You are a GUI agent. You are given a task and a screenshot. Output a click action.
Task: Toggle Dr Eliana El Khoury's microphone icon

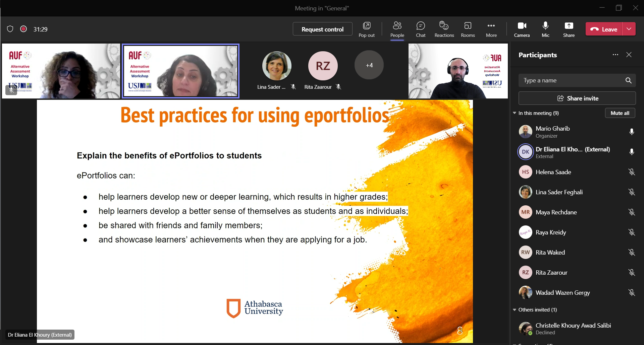click(x=632, y=152)
